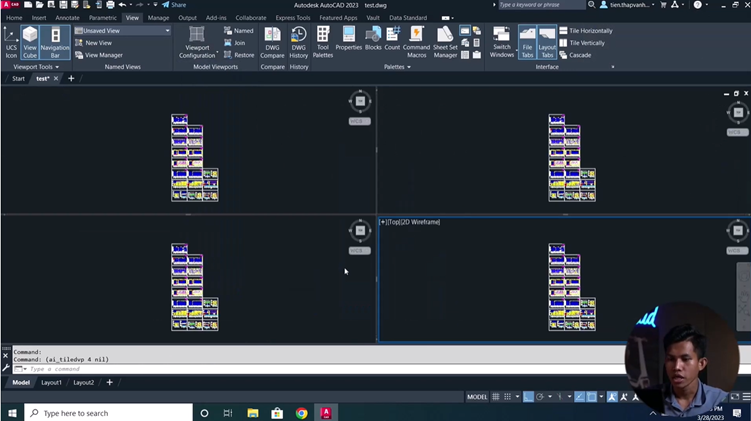The width and height of the screenshot is (751, 421).
Task: Click Open file icon in Quick Access
Action: [x=39, y=5]
